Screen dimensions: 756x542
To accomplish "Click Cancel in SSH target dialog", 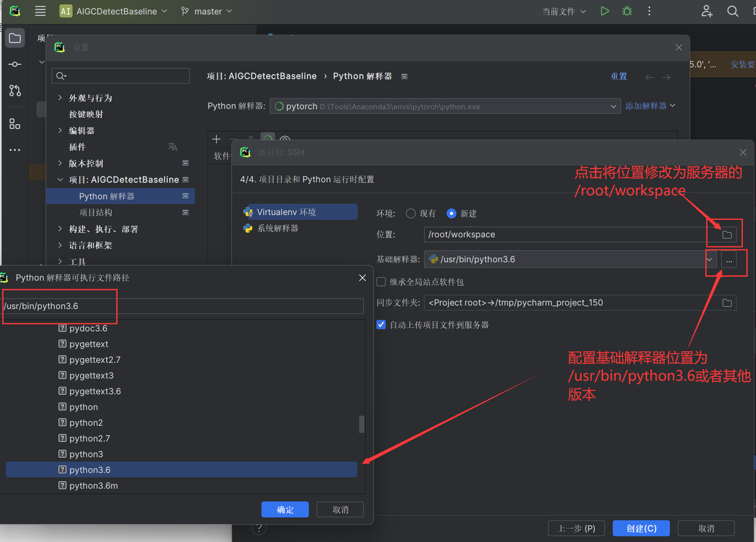I will 706,528.
